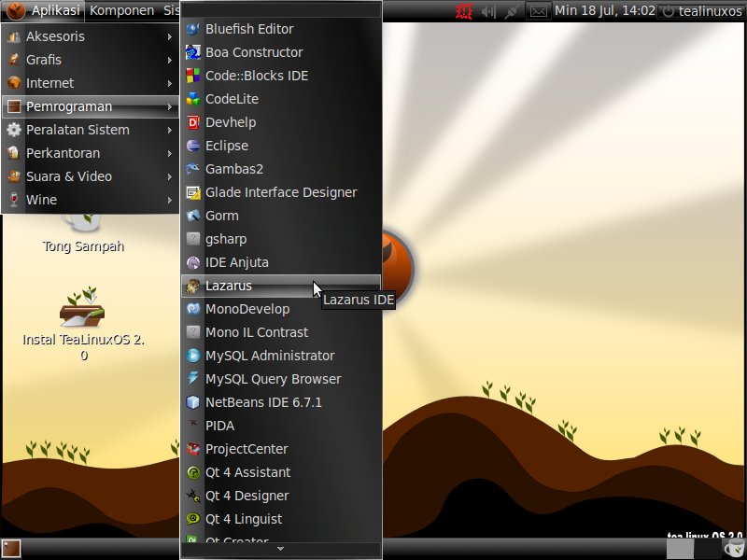
Task: Click the volume speaker tray icon
Action: click(x=488, y=11)
